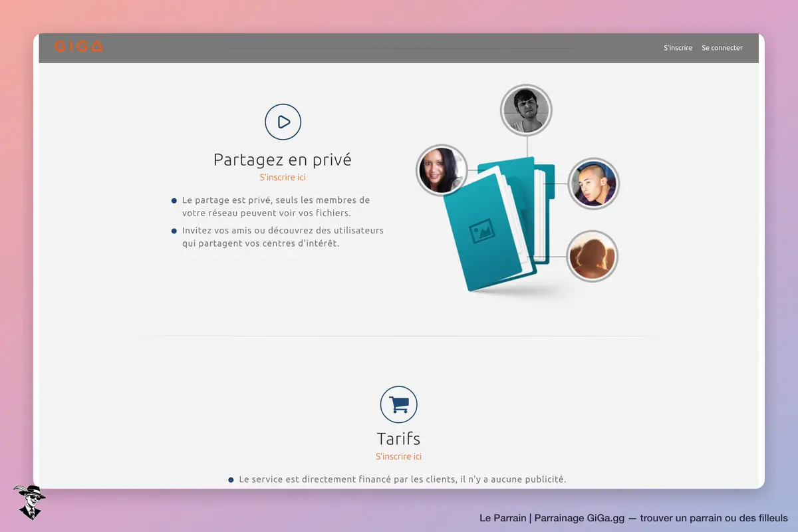Click the GiGa logo in the header
Screen dimensions: 798x532
click(78, 47)
